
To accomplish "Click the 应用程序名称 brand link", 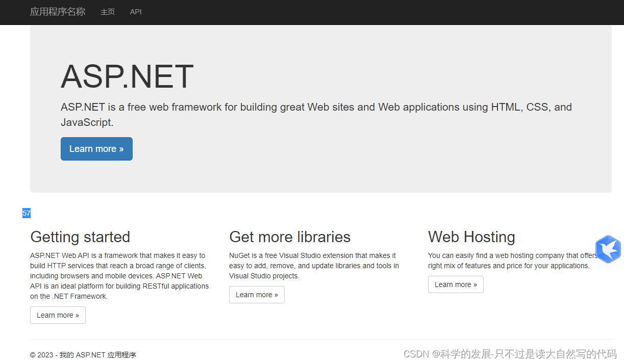I will click(58, 12).
